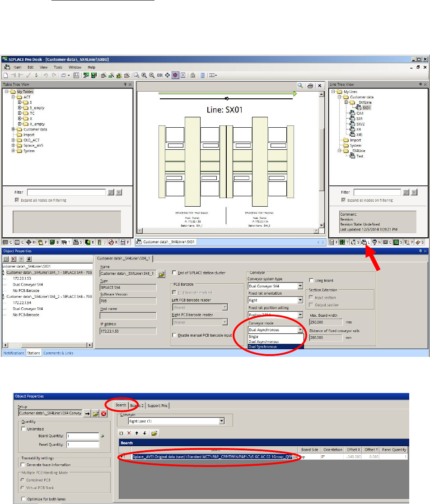Click the Zoom Out magnifier icon

click(x=152, y=75)
